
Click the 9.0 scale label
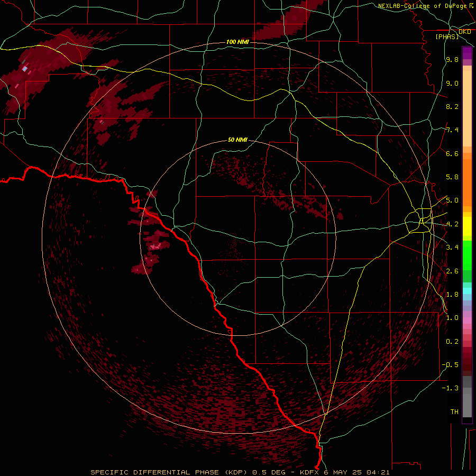click(x=452, y=83)
